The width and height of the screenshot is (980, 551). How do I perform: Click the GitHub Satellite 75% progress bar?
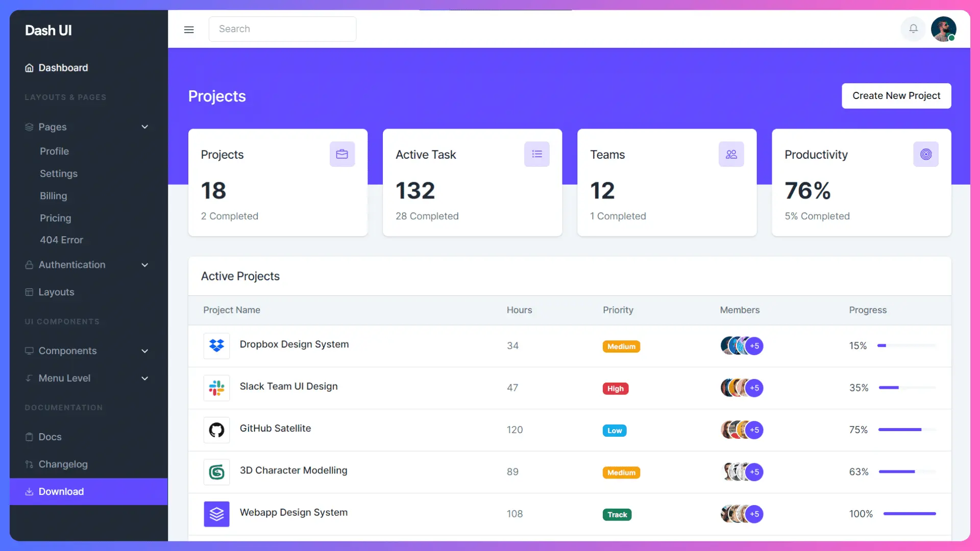pyautogui.click(x=907, y=430)
